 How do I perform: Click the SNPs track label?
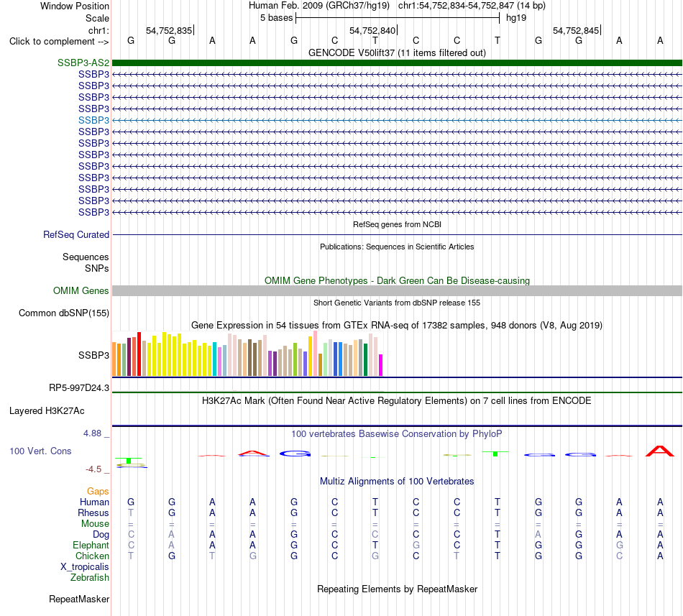click(x=97, y=268)
